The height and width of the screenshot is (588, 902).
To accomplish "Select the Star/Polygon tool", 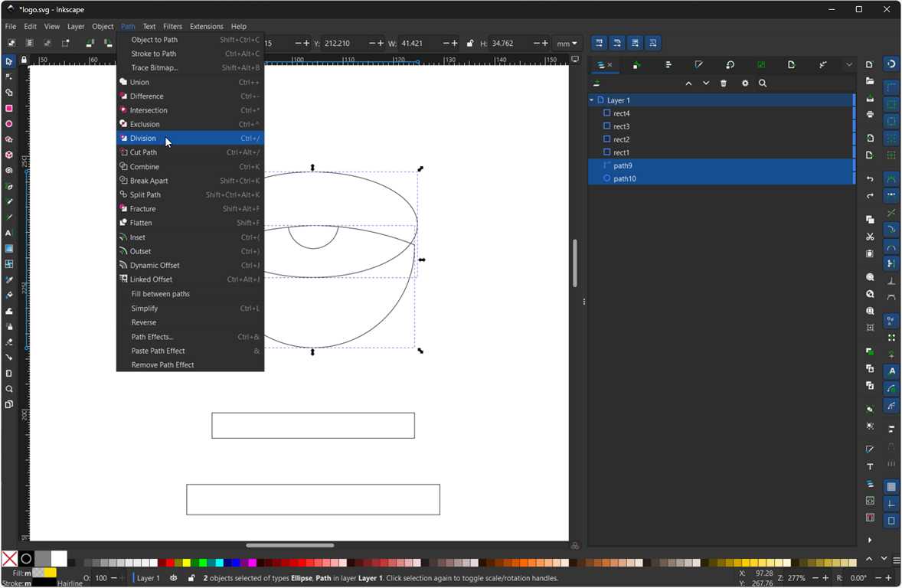I will pyautogui.click(x=8, y=139).
